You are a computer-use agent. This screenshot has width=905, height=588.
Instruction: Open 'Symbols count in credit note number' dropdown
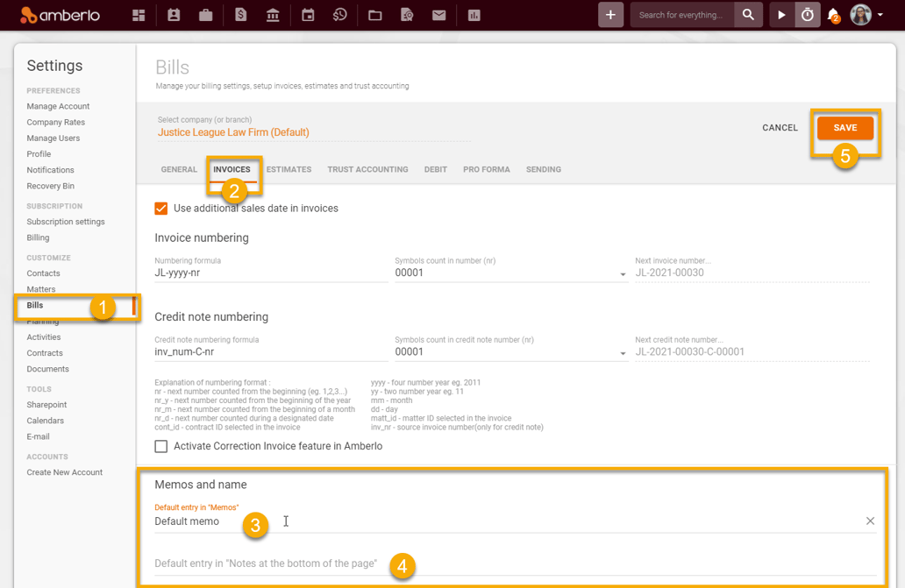tap(510, 351)
